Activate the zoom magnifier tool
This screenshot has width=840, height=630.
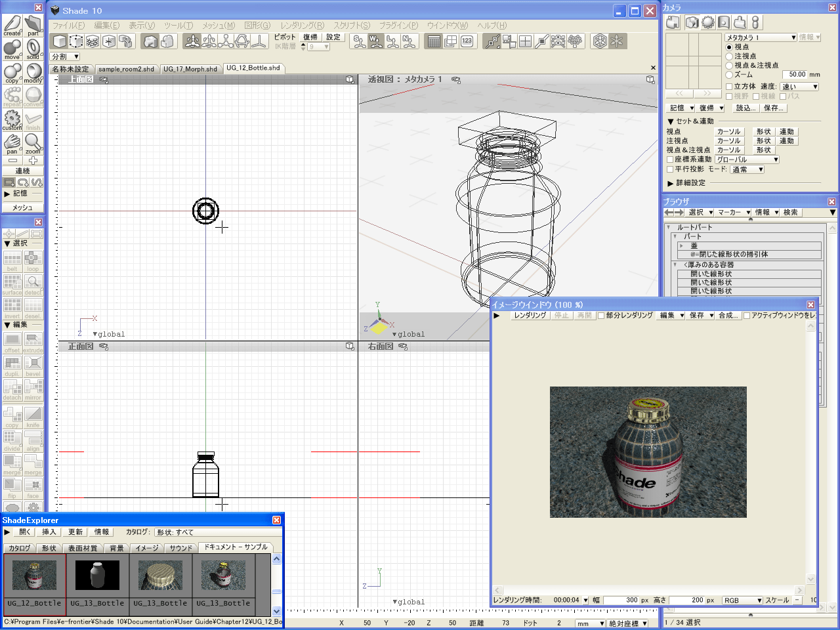coord(33,144)
